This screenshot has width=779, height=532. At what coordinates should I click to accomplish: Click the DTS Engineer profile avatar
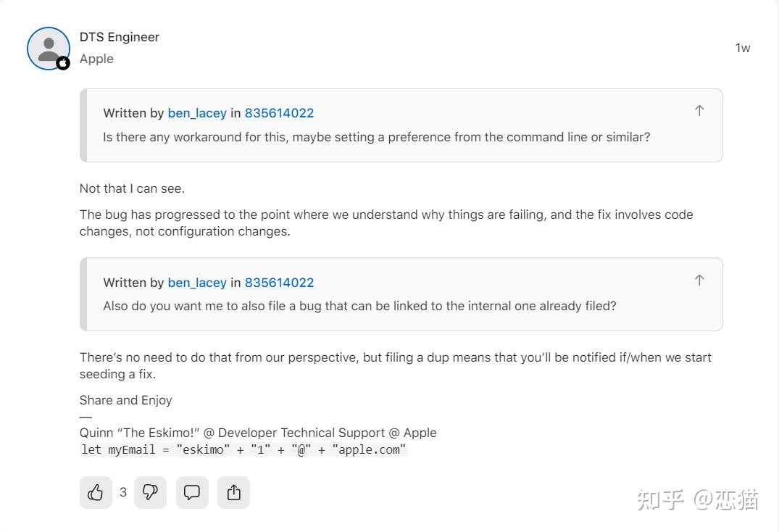click(48, 48)
